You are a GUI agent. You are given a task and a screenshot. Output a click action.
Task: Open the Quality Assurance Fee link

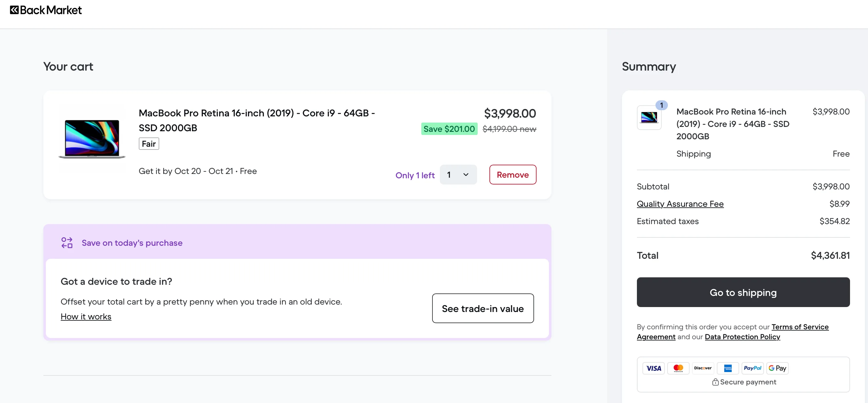click(x=680, y=204)
